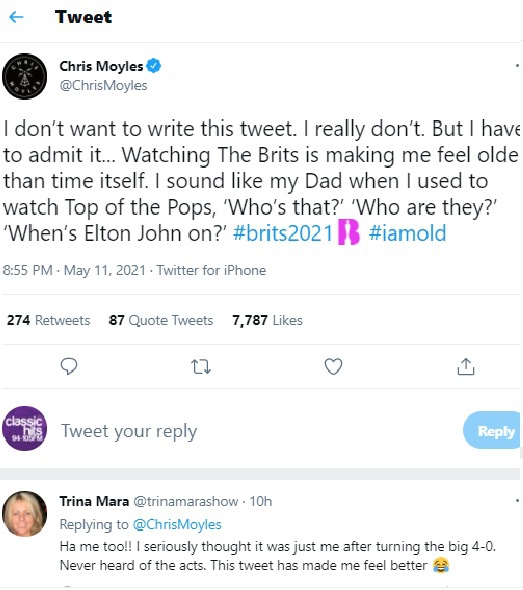Open more options on Chris Moyles' tweet
Viewport: 523px width, 590px height.
click(517, 66)
